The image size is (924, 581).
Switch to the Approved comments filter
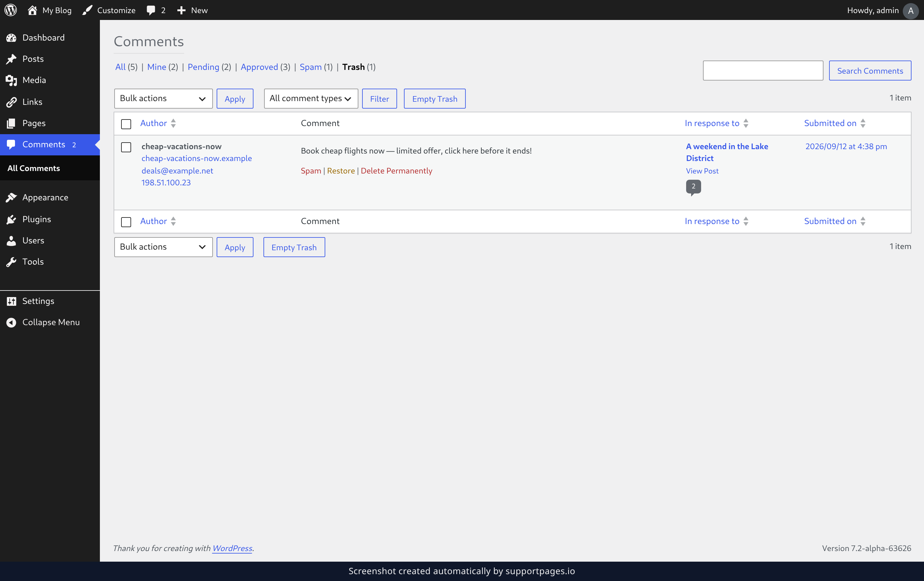[259, 67]
